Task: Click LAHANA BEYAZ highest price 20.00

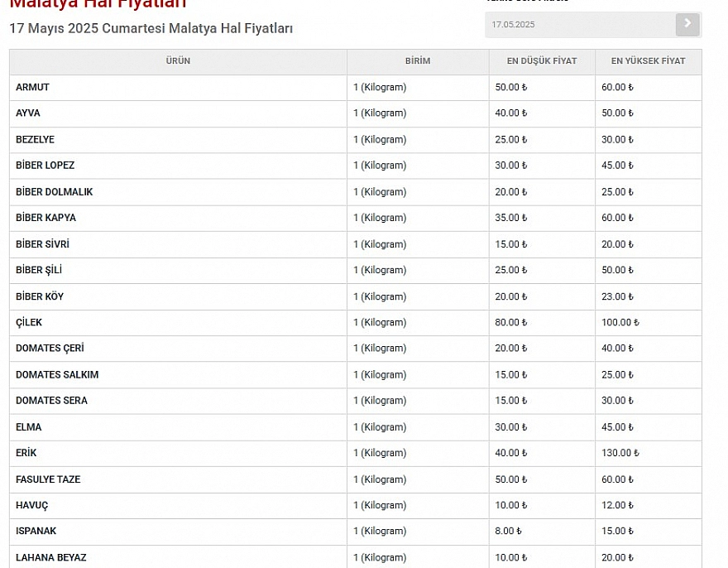Action: [x=617, y=557]
